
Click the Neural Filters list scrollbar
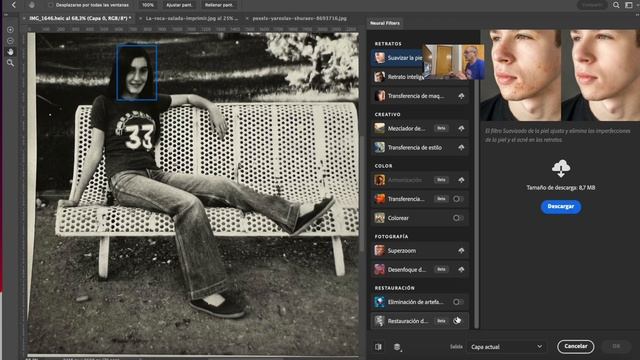tap(476, 204)
